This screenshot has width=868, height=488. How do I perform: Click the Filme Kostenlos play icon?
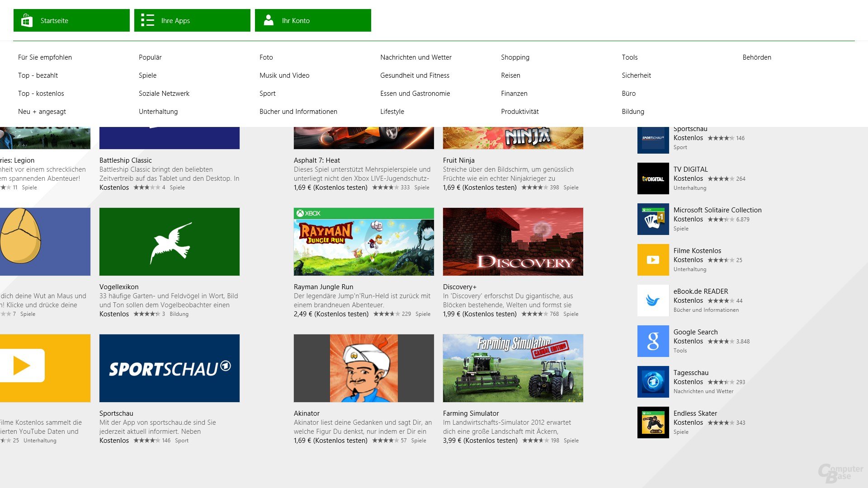pos(653,260)
